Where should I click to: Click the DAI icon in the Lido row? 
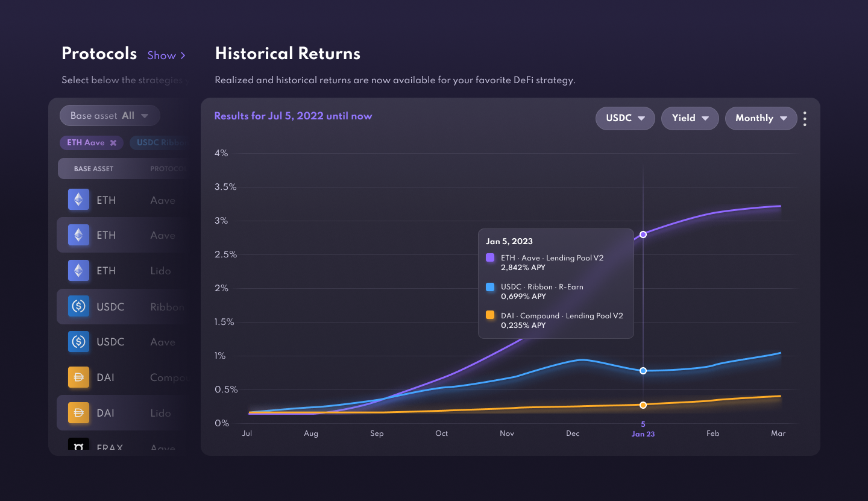coord(78,413)
